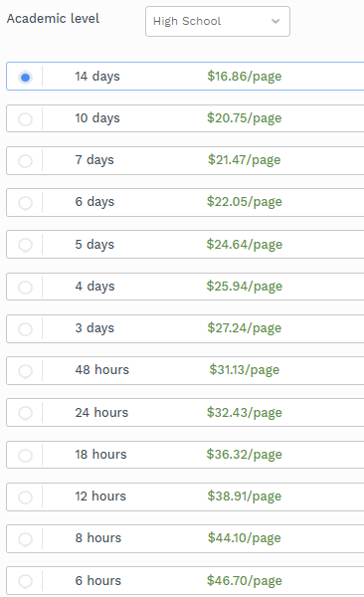The height and width of the screenshot is (597, 364).
Task: Pick the 24 hours radio button
Action: click(26, 413)
